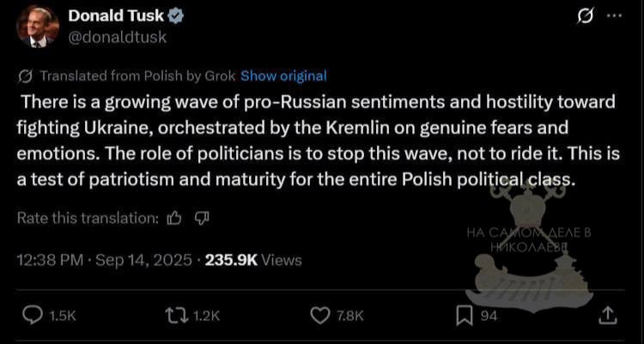
Task: Open the @donaldtusk handle link
Action: click(x=117, y=38)
